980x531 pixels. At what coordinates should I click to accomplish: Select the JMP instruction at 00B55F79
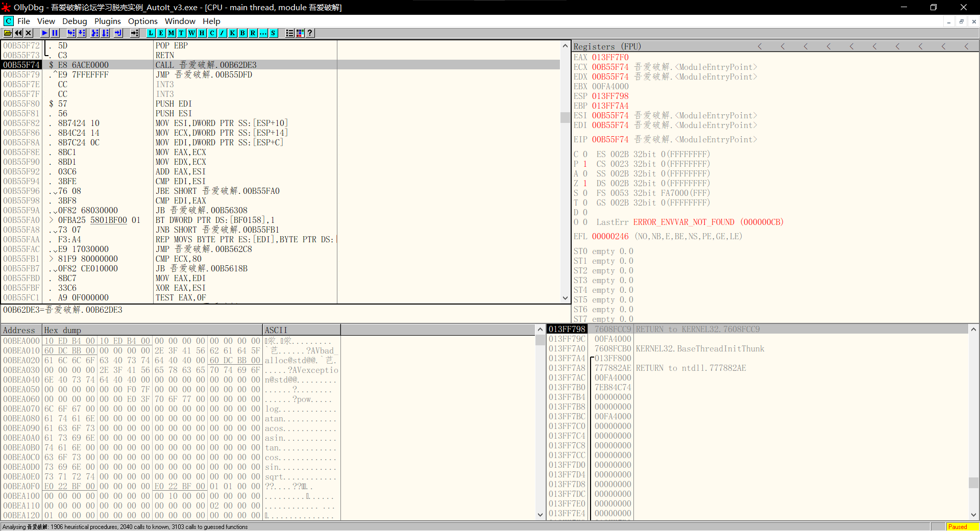click(x=203, y=74)
